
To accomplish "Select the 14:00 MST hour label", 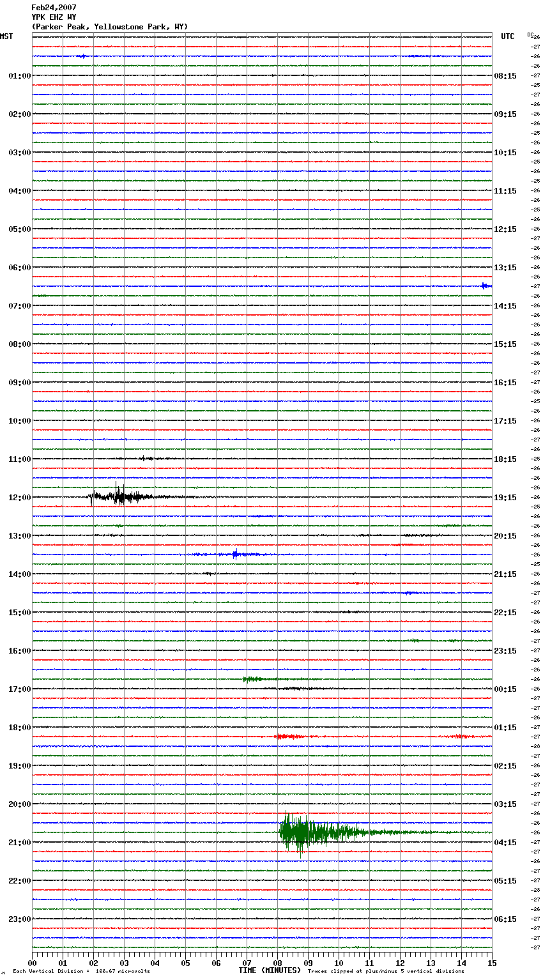I will point(20,574).
